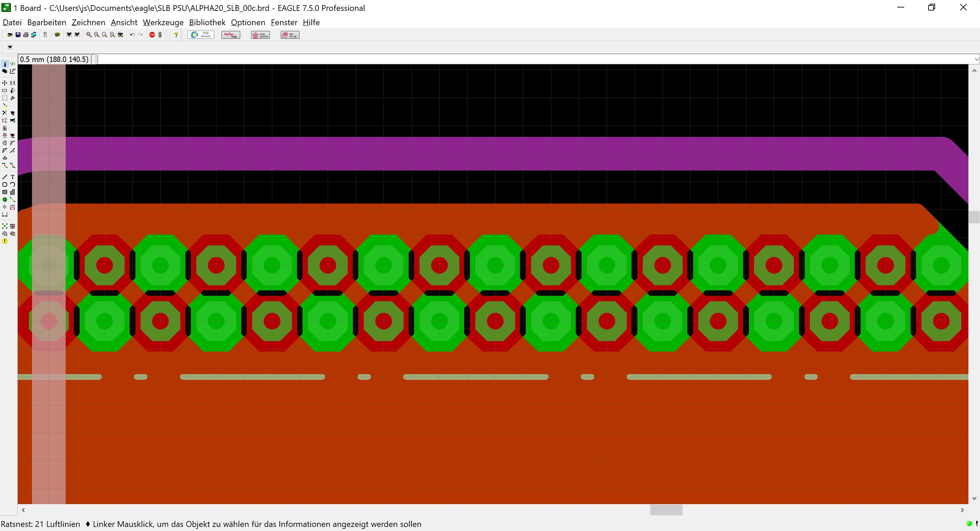Select the Circle tool
This screenshot has width=980, height=531.
click(x=4, y=184)
